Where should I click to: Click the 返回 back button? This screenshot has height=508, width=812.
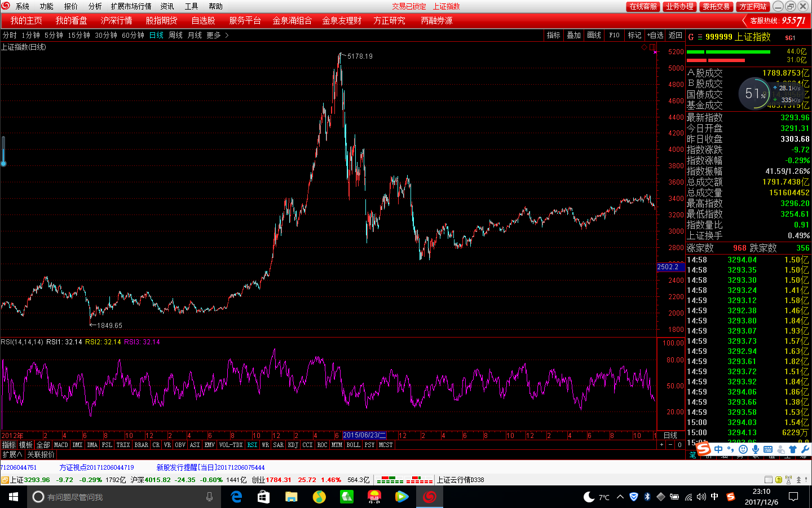675,35
